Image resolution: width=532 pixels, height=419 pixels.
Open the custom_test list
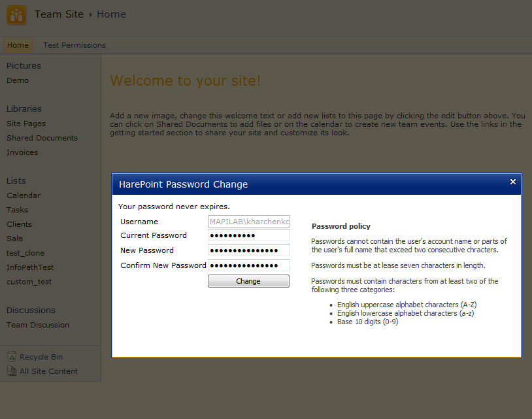(x=29, y=282)
